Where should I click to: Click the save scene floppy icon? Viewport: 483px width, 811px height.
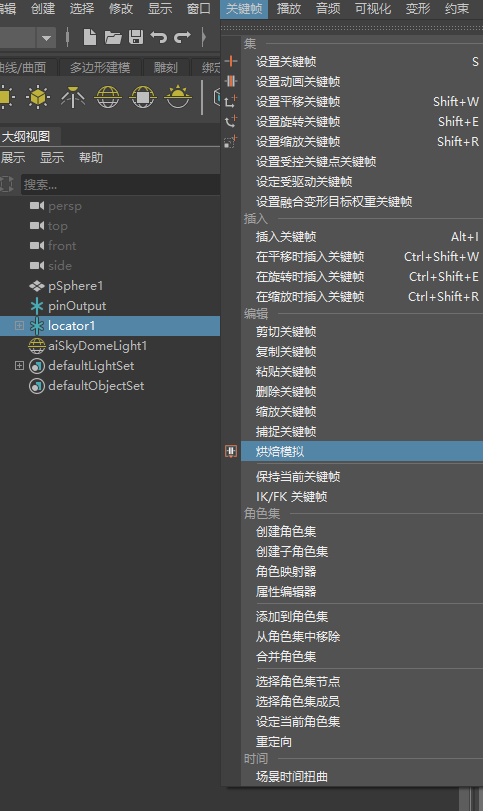136,37
